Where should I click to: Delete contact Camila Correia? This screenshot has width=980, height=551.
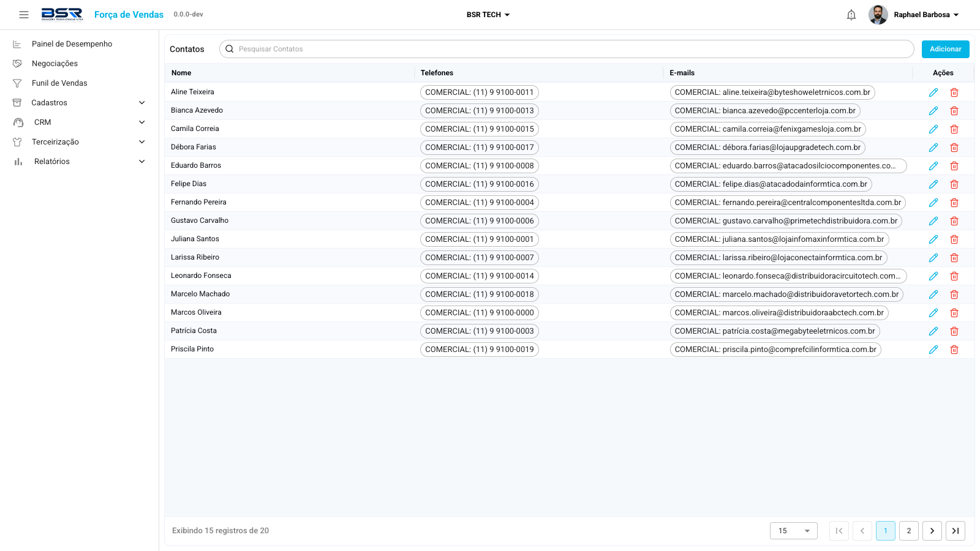pos(954,129)
